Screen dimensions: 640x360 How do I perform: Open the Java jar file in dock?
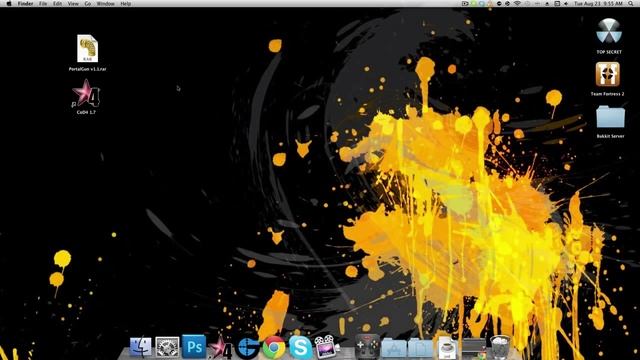[x=447, y=348]
